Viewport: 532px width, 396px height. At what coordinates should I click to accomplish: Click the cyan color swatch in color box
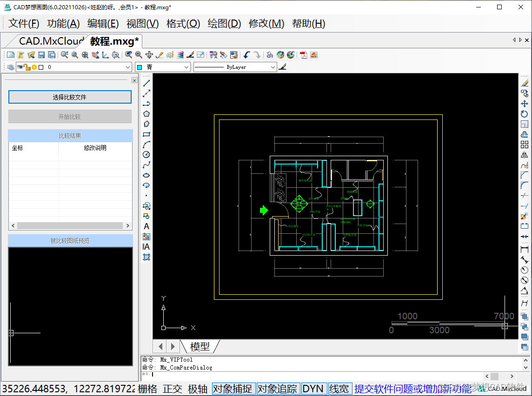(x=139, y=67)
